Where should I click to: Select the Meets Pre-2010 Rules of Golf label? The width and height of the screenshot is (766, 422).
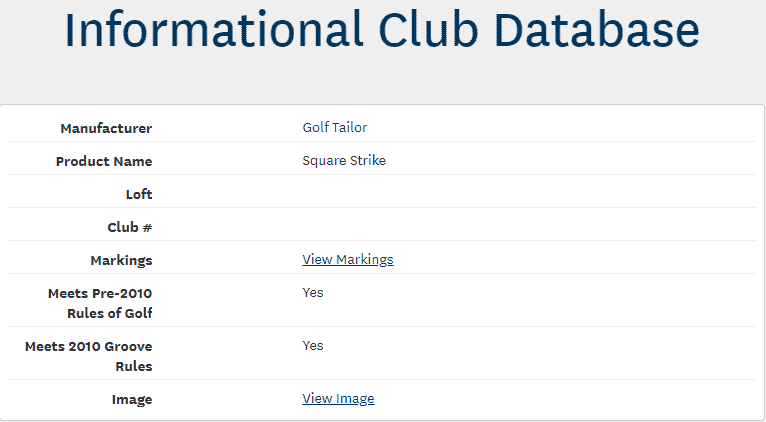(100, 303)
